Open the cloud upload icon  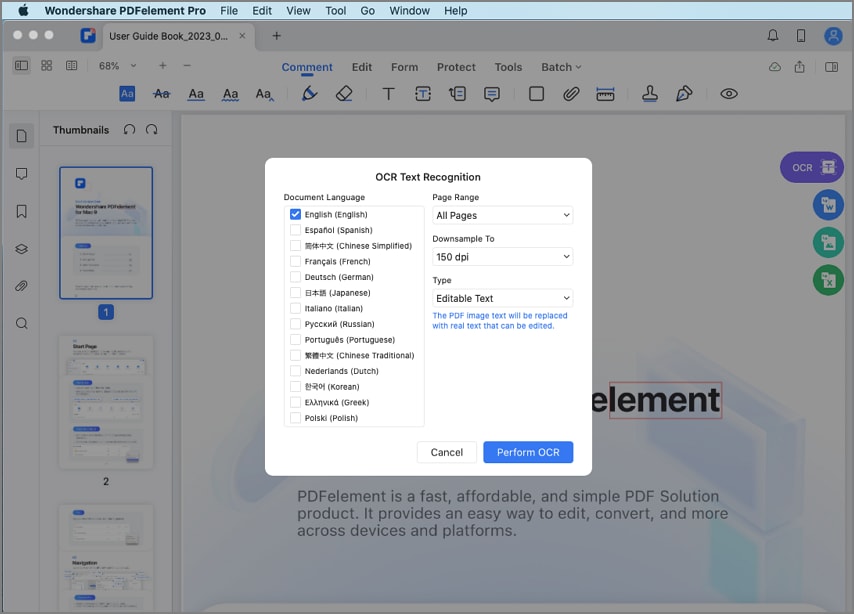(x=774, y=67)
